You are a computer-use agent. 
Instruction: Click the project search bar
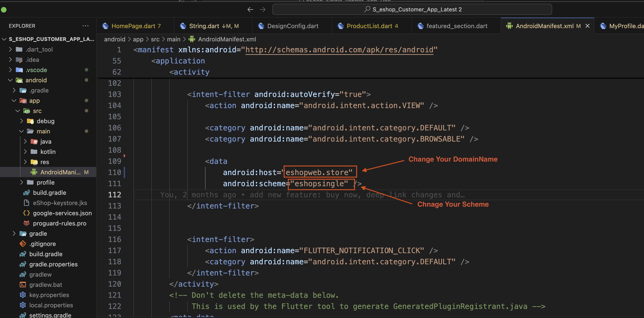412,10
